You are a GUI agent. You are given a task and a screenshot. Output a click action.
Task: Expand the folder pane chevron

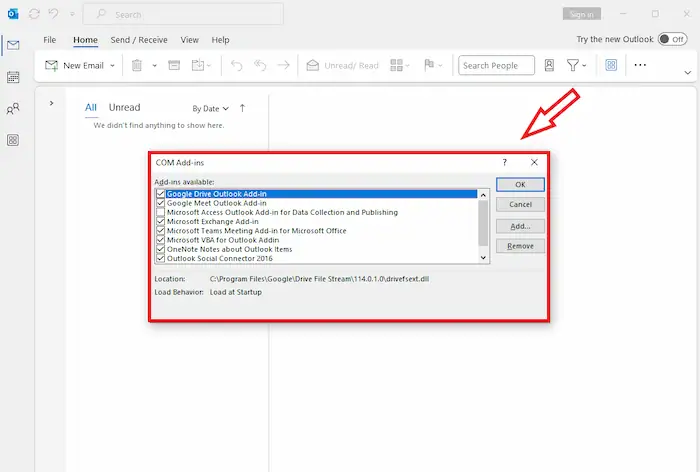(51, 103)
